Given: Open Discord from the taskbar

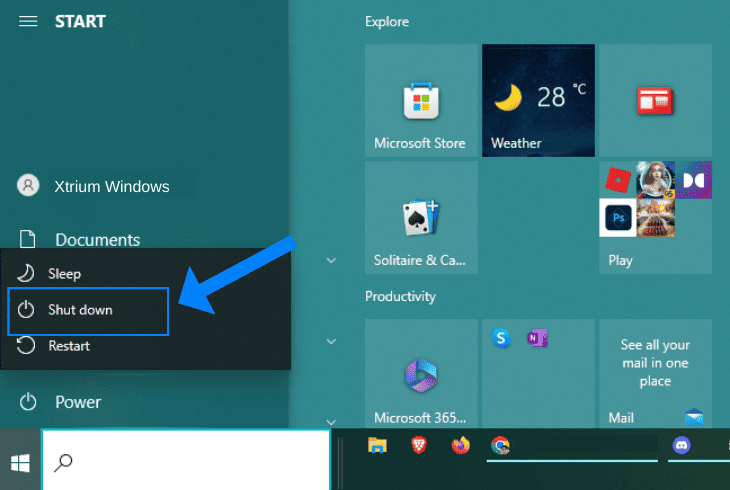Looking at the screenshot, I should point(681,445).
